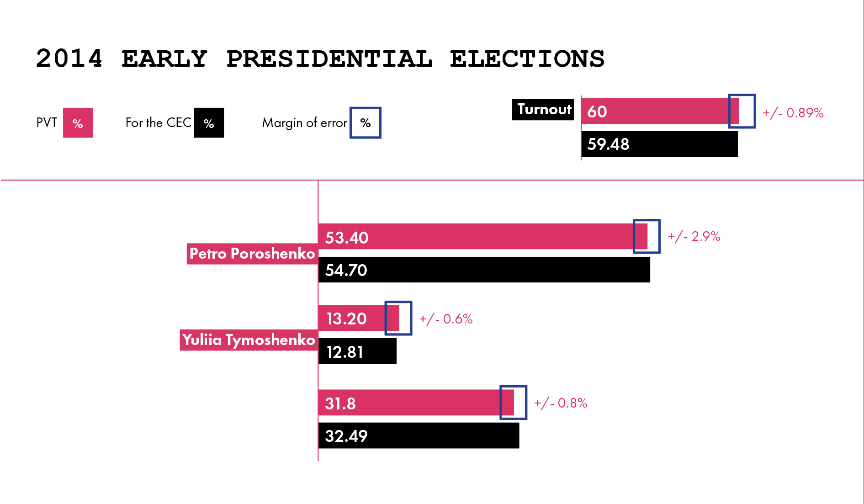Click the +/- 0.89% margin text
This screenshot has height=504, width=864.
pos(793,113)
